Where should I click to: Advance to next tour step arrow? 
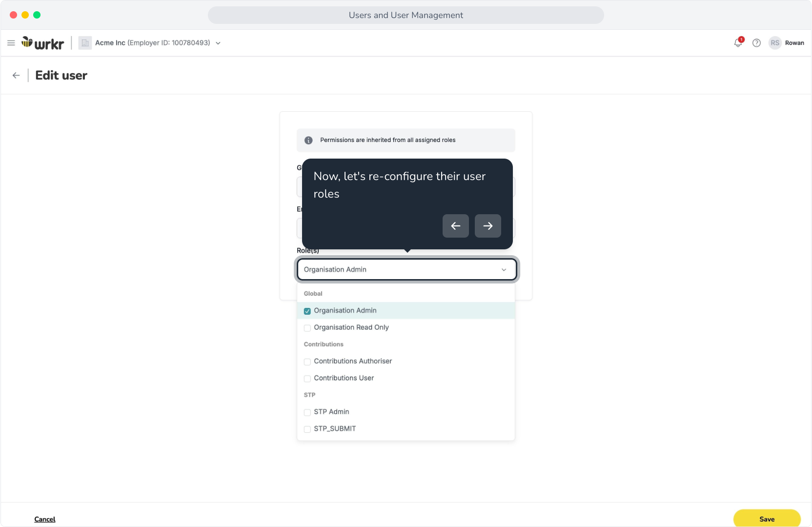click(488, 226)
